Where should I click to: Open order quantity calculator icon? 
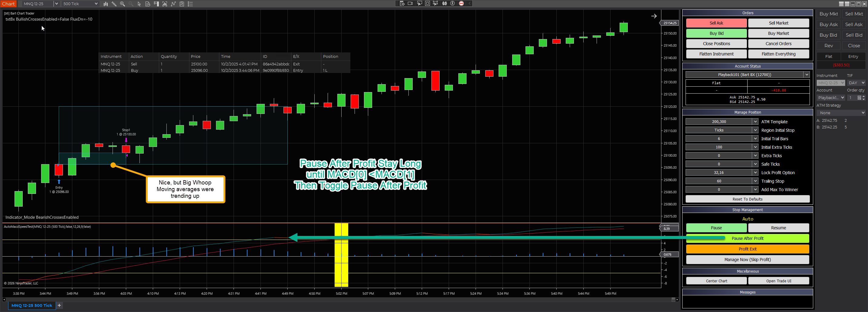pos(859,98)
